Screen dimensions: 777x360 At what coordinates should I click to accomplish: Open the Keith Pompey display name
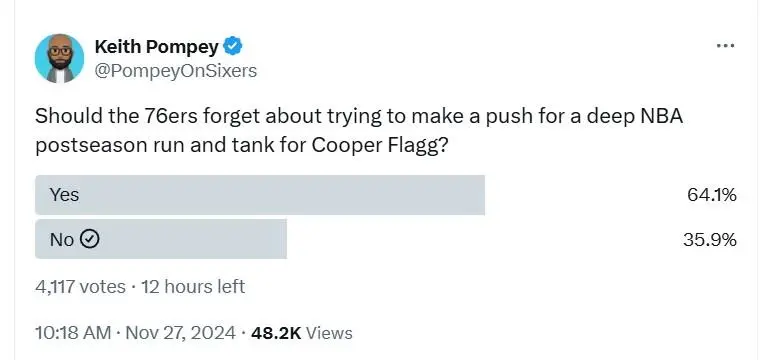point(157,47)
